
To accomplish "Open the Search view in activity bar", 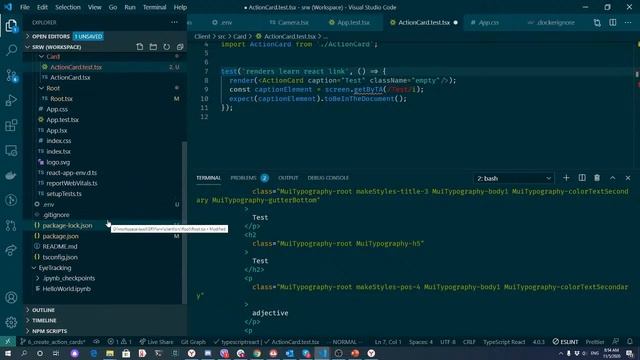I will (11, 50).
